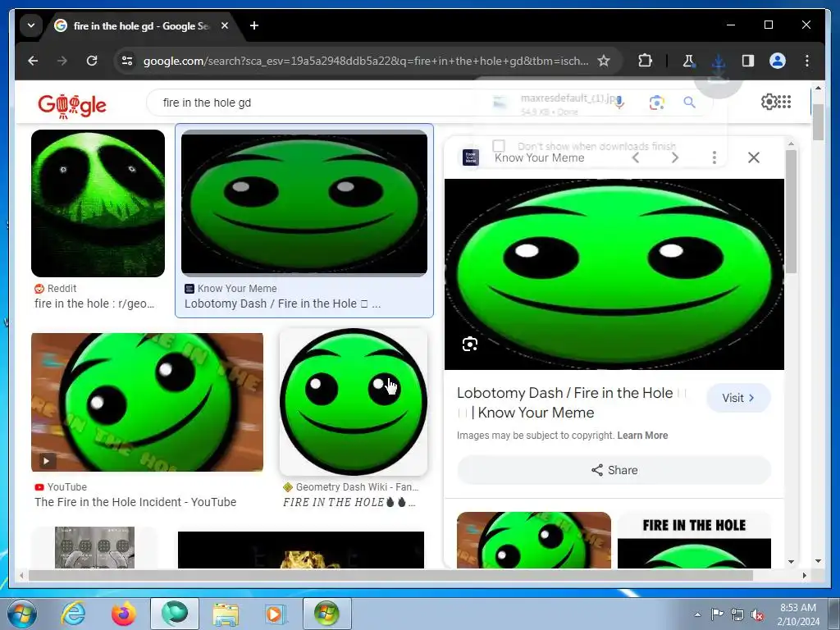Viewport: 840px width, 630px height.
Task: Show previous image in preview panel
Action: 636,157
